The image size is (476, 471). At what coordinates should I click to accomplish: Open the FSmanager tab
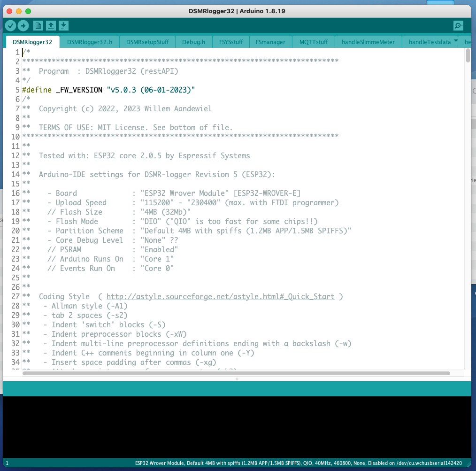(x=270, y=42)
